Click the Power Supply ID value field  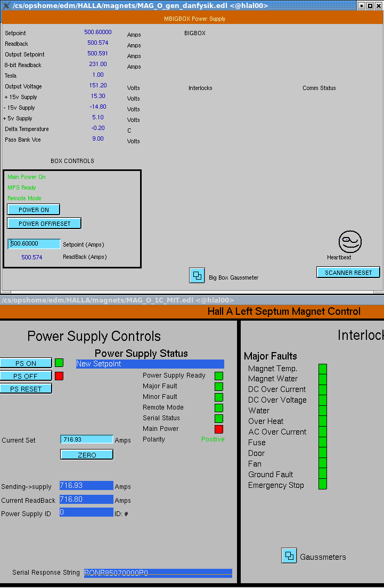[87, 512]
